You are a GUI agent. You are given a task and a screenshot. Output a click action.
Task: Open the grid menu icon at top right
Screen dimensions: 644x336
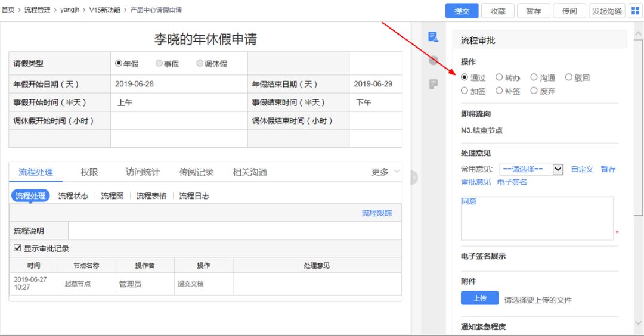tap(634, 11)
